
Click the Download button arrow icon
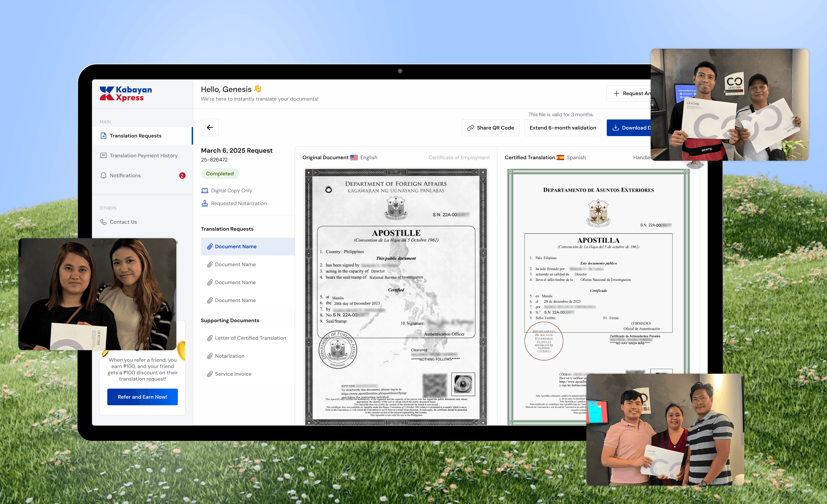point(616,128)
